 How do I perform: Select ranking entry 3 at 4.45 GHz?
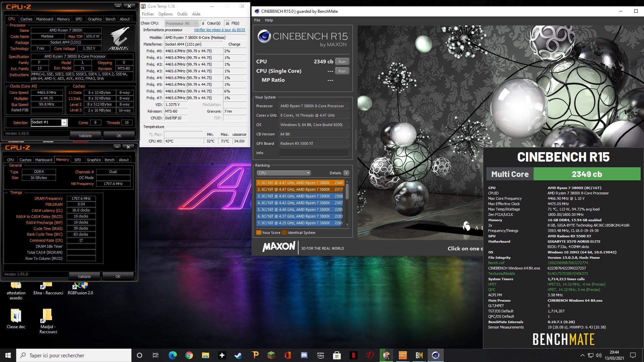[x=300, y=196]
